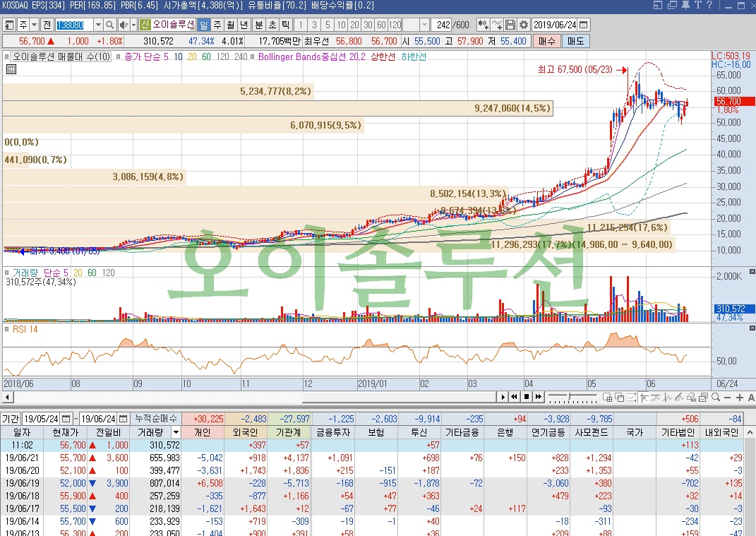Click the crosshair cursor tool icon
The image size is (756, 536).
(643, 397)
